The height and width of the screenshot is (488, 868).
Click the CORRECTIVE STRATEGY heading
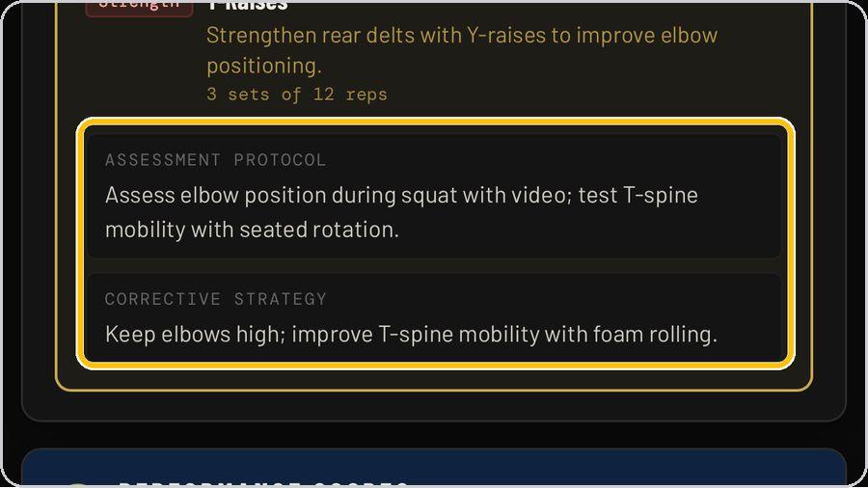216,299
